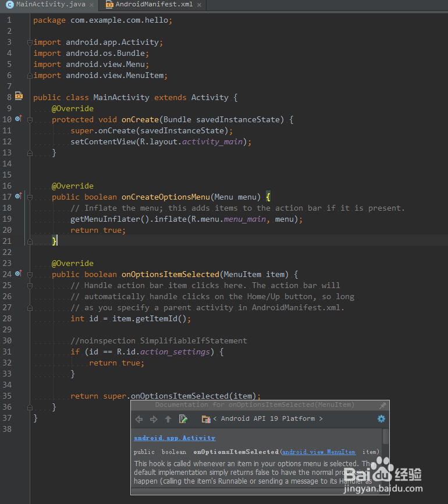Open the AndroidManifest.xml tab
The height and width of the screenshot is (504, 448).
(154, 5)
